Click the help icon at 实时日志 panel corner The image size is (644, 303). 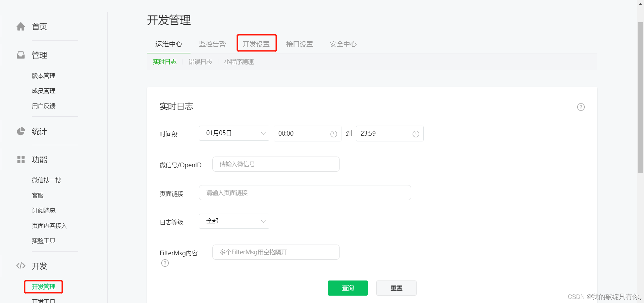(581, 107)
